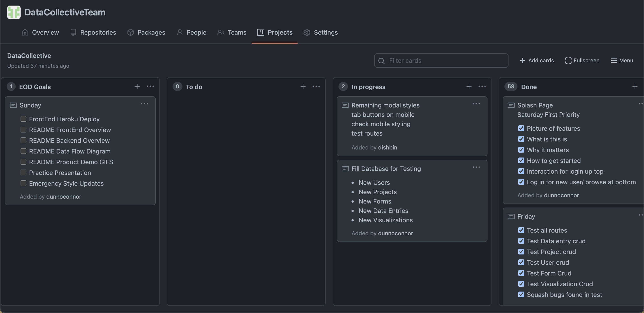Open EOD Goals column options menu
644x313 pixels.
[150, 86]
